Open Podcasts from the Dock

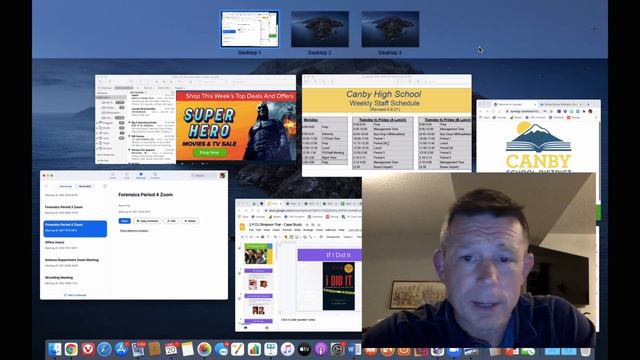tap(321, 349)
